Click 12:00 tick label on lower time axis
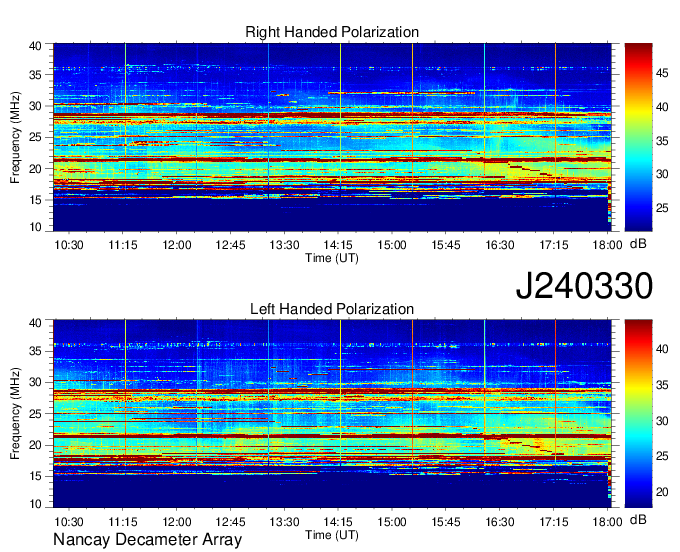The height and width of the screenshot is (552, 680). pos(177,522)
